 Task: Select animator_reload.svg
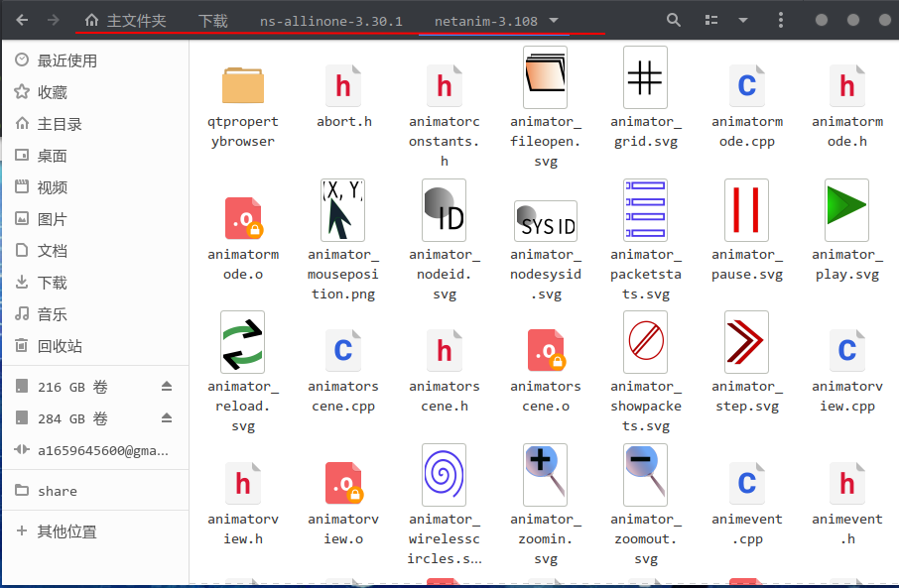click(243, 342)
